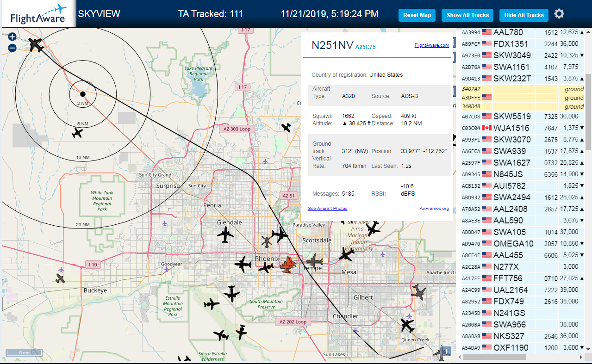Select the OXF1190 row in aircraft list
The width and height of the screenshot is (592, 364).
523,347
